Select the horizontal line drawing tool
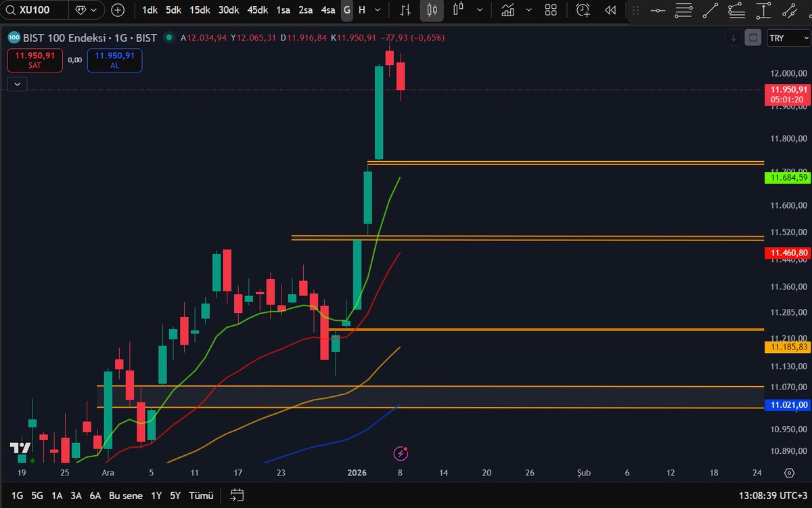812x508 pixels. pyautogui.click(x=658, y=10)
